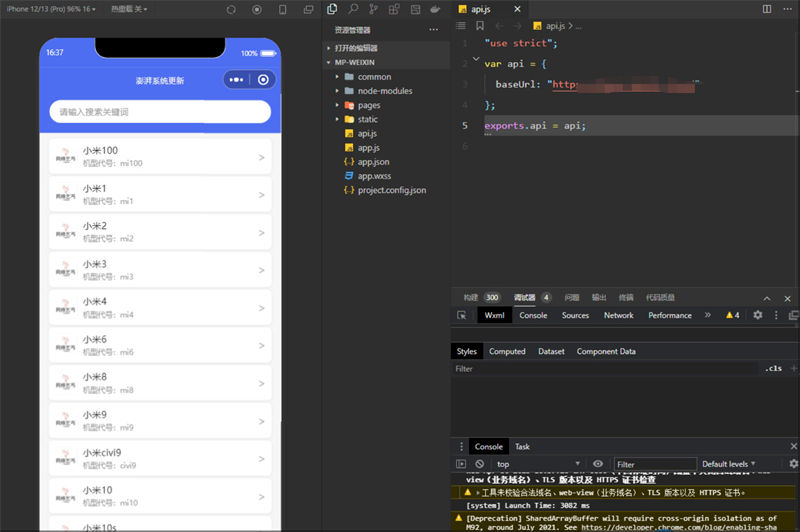Open app.wxss in the file tree
This screenshot has width=800, height=532.
(x=374, y=176)
